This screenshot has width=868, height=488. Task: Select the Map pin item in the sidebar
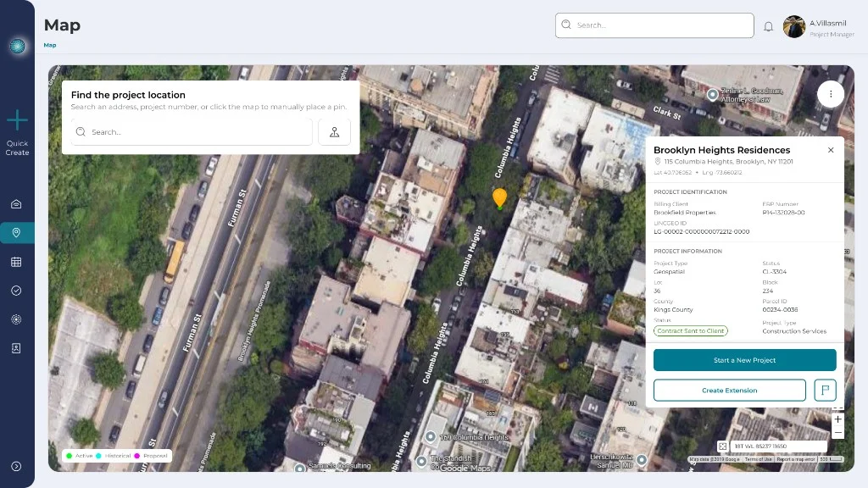16,233
